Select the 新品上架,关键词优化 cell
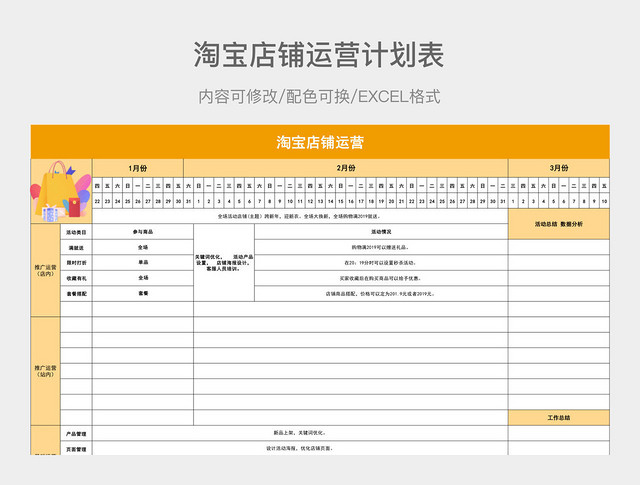This screenshot has width=640, height=485. pyautogui.click(x=300, y=433)
